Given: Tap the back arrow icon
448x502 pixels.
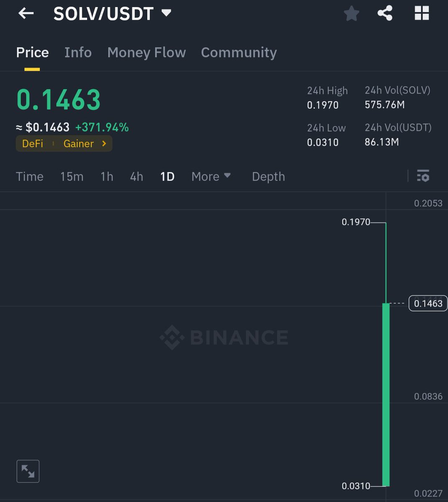Looking at the screenshot, I should coord(26,13).
